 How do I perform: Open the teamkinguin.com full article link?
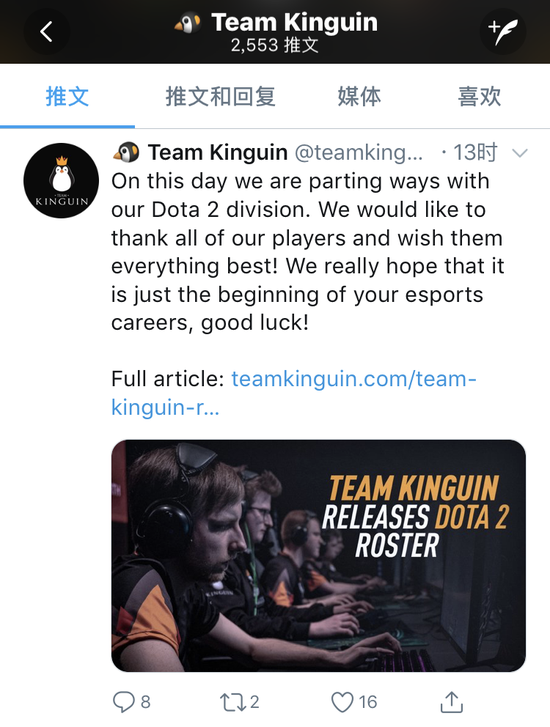[294, 393]
